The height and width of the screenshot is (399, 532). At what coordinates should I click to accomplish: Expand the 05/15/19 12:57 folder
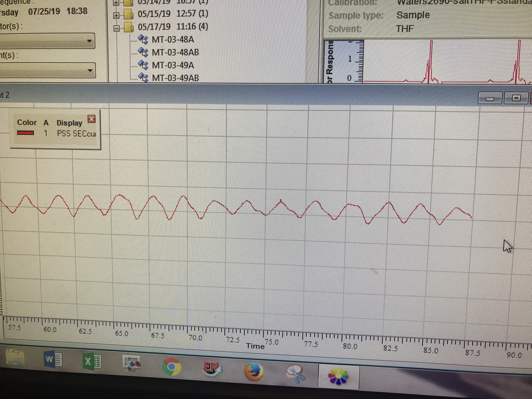[117, 16]
